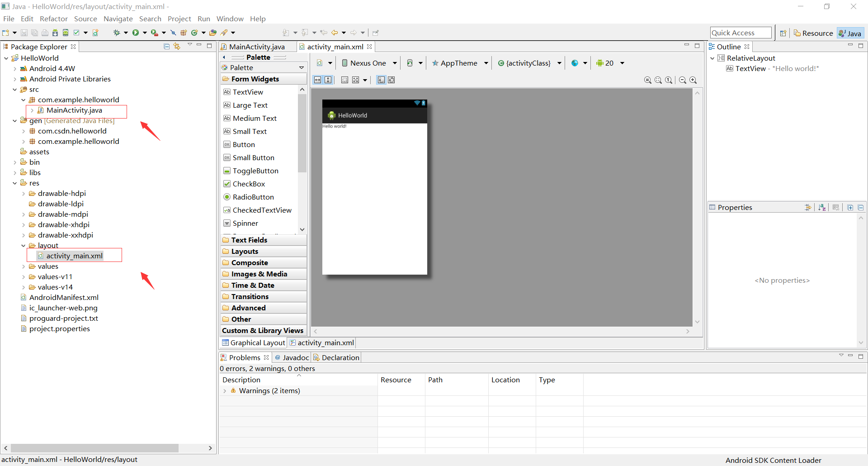This screenshot has width=868, height=466.
Task: Collapse the HelloWorld project node
Action: point(6,58)
